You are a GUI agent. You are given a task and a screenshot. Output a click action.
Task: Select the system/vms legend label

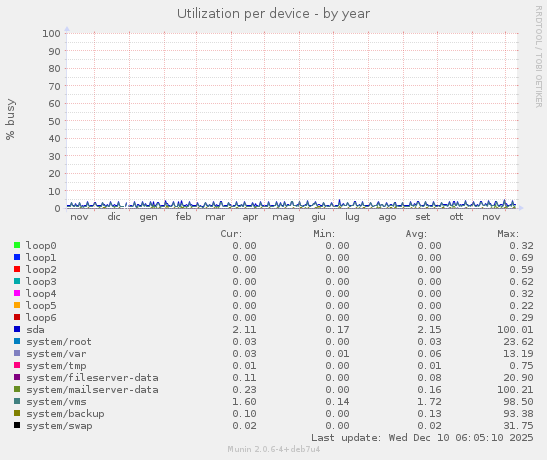click(x=56, y=402)
